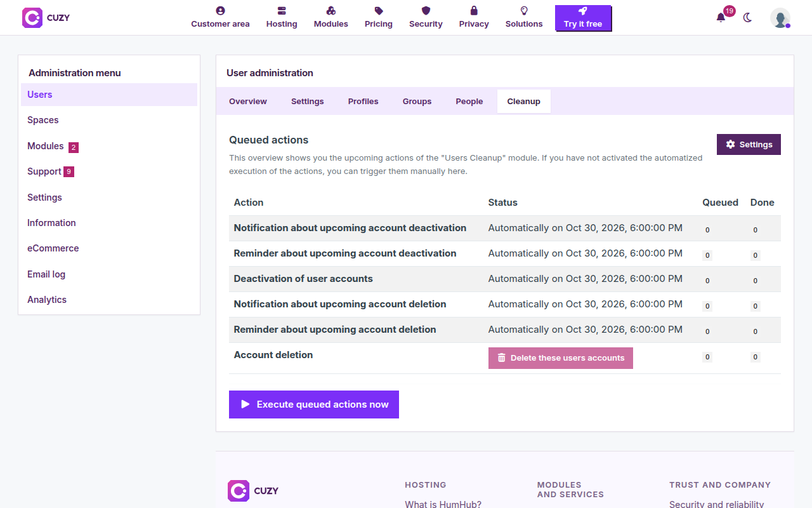The image size is (812, 508).
Task: Click the Modules cubes icon
Action: 331,11
